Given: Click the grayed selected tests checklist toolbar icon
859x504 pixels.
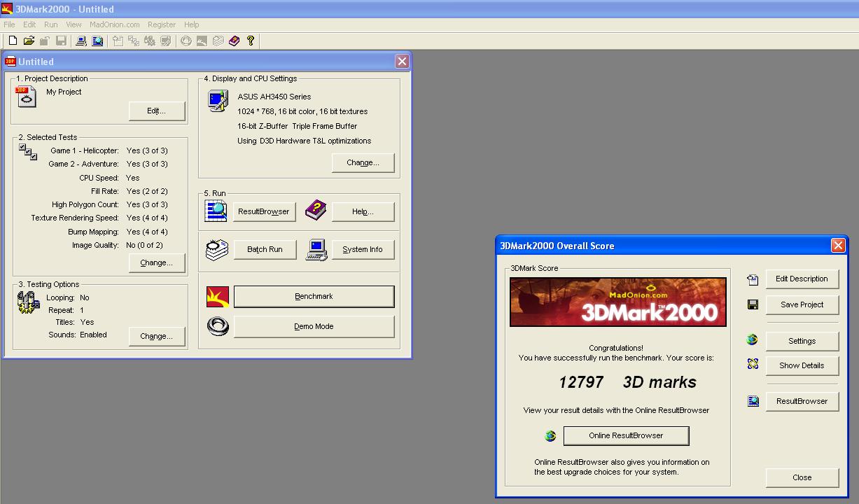Looking at the screenshot, I should point(133,41).
